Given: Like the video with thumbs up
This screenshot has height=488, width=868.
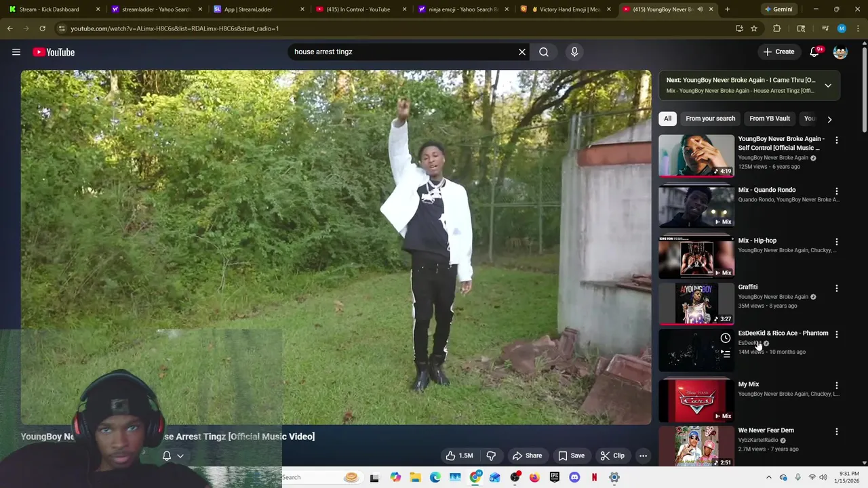Looking at the screenshot, I should pyautogui.click(x=459, y=455).
